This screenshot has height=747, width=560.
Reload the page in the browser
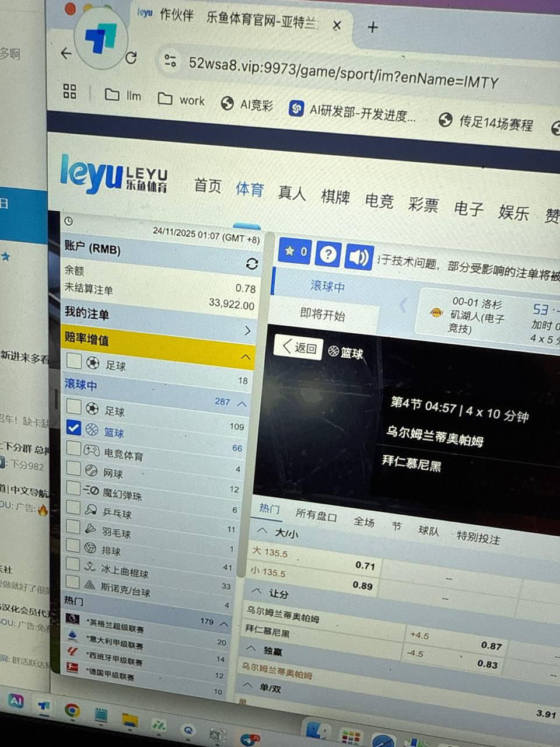tap(131, 57)
